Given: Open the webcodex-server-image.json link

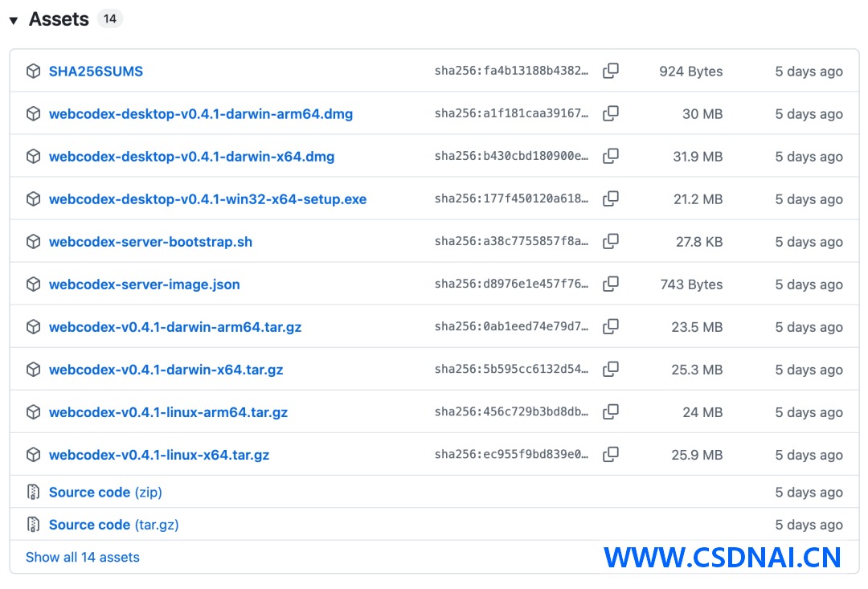Looking at the screenshot, I should click(x=145, y=284).
